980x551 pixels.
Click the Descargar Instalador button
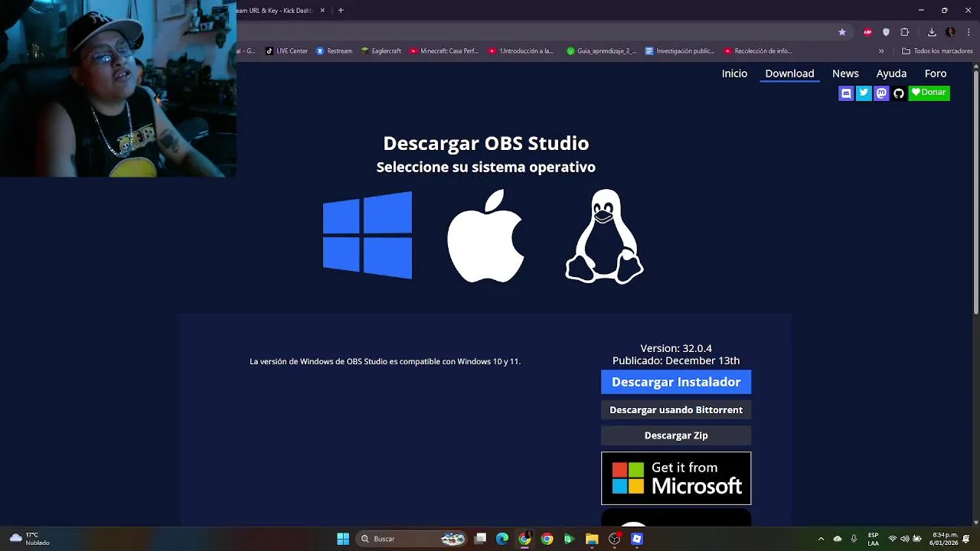676,382
